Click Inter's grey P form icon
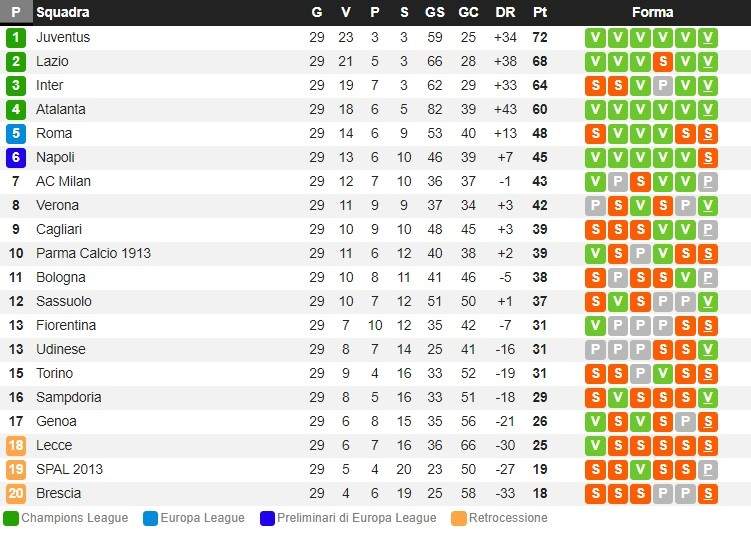 pyautogui.click(x=663, y=85)
